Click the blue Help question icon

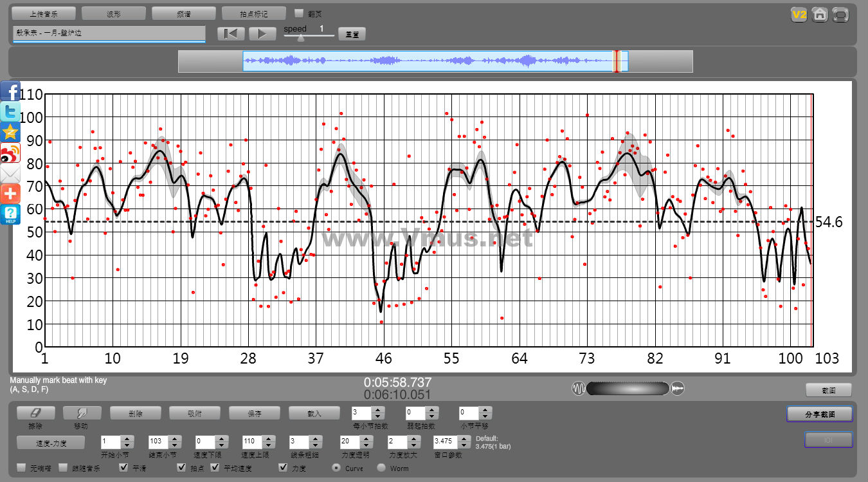tap(10, 214)
